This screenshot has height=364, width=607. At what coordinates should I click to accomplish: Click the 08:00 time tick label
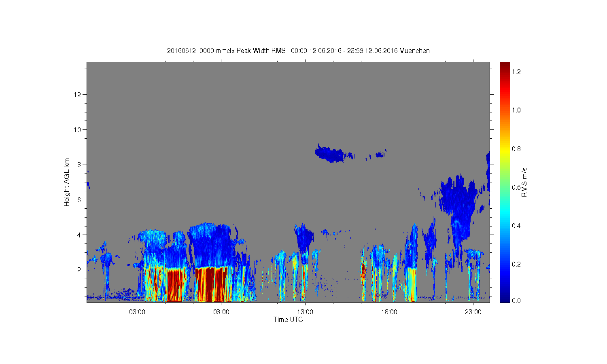pyautogui.click(x=221, y=312)
